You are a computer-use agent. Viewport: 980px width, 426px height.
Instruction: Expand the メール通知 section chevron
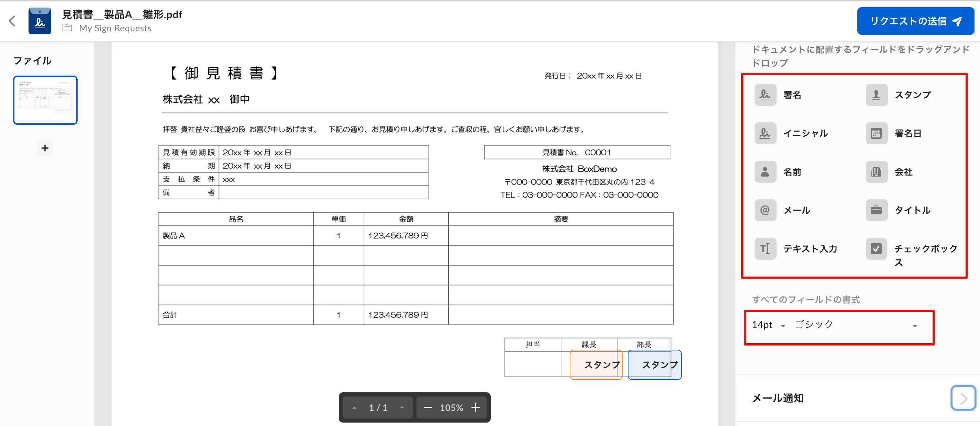tap(963, 398)
